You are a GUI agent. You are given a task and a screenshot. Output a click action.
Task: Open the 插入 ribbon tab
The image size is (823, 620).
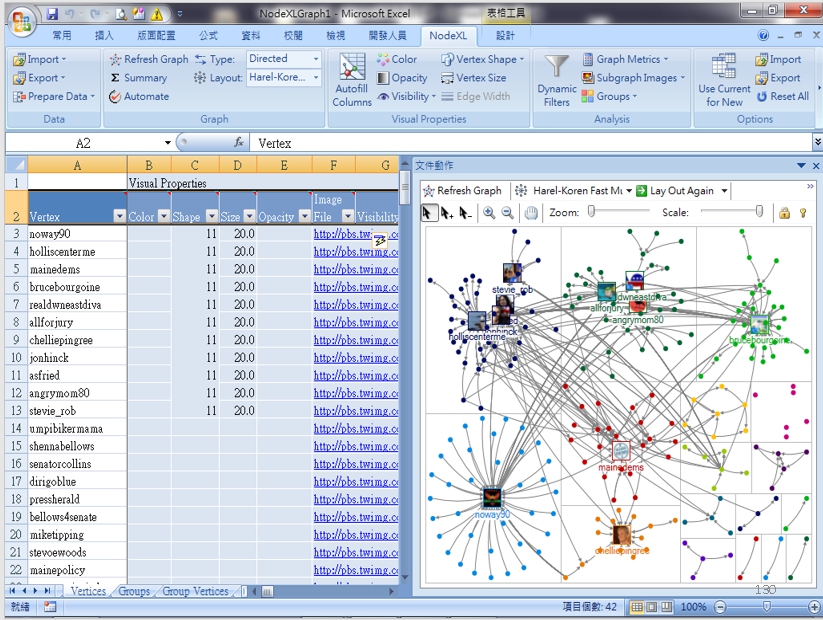(x=104, y=36)
